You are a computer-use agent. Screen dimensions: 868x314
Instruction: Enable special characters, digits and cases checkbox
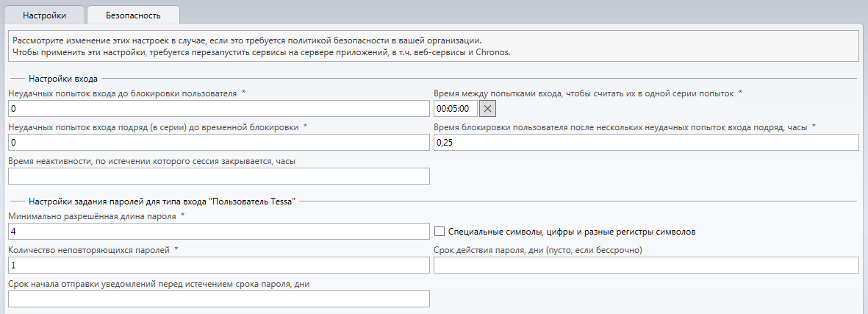[x=440, y=232]
